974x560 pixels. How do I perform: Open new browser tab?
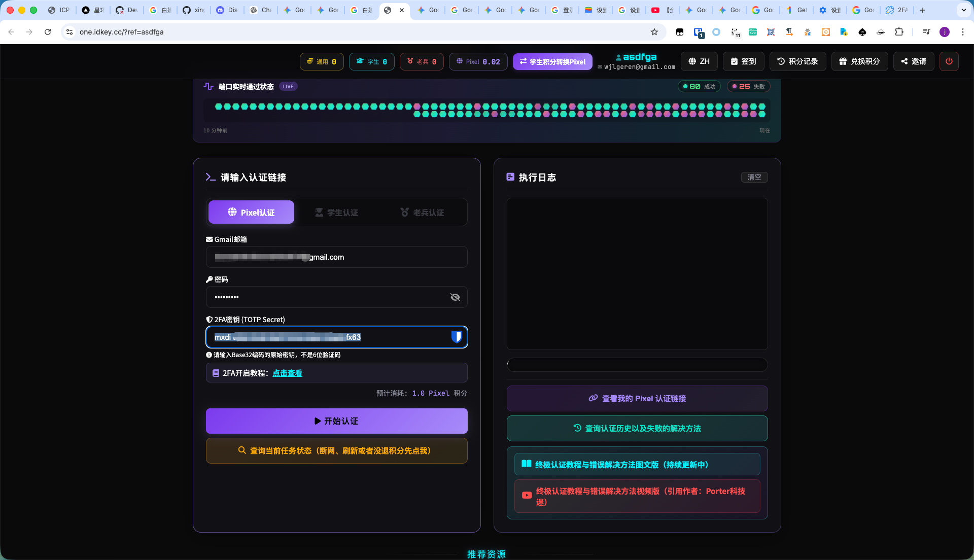(922, 10)
